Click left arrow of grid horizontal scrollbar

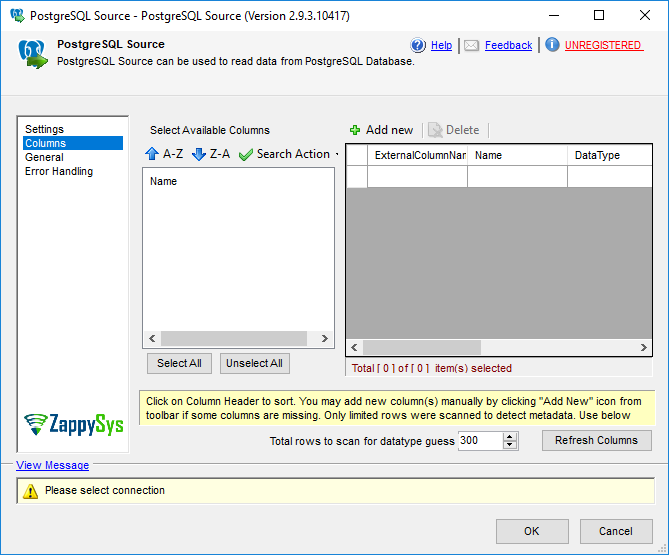355,347
